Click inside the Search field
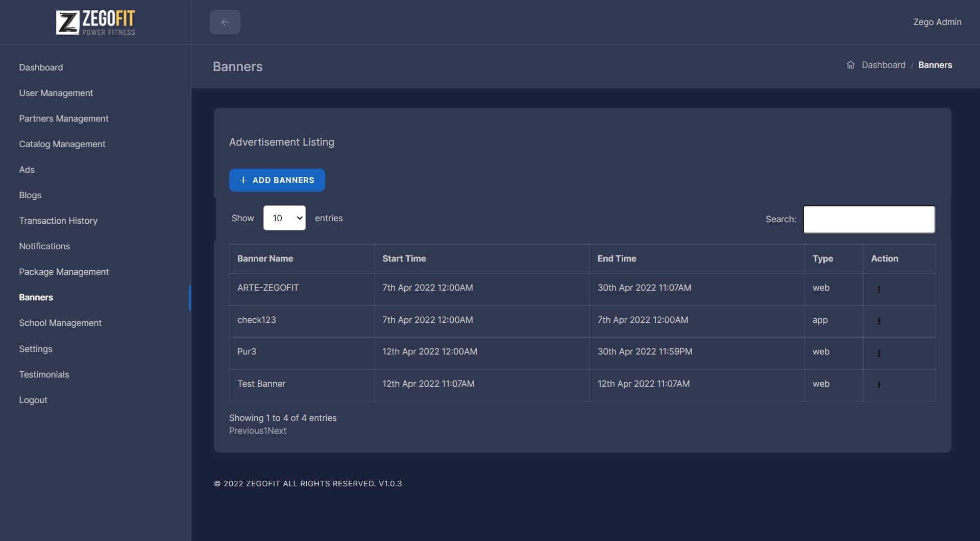980x541 pixels. pos(869,219)
